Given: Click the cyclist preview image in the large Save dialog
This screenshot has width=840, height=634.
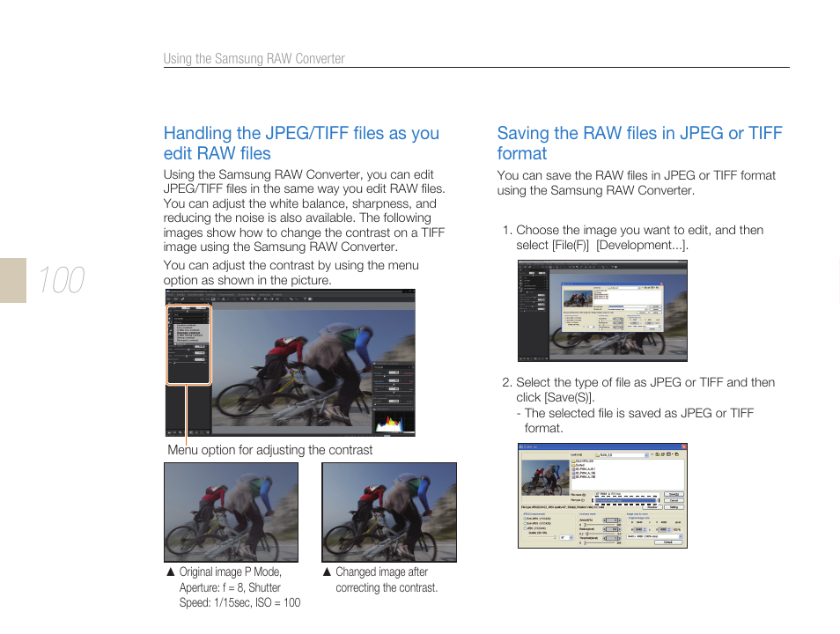Looking at the screenshot, I should (545, 477).
